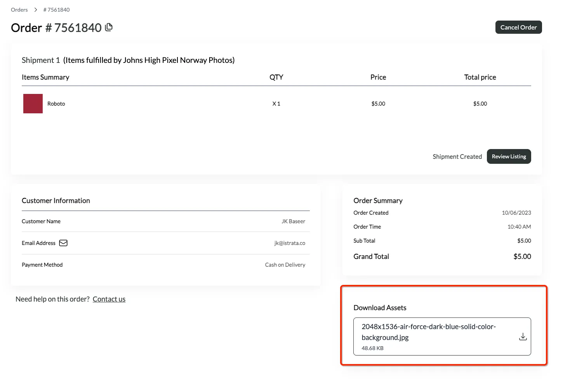Screen dimensions: 563x392
Task: Open Review Listing for the shipment
Action: click(x=509, y=156)
